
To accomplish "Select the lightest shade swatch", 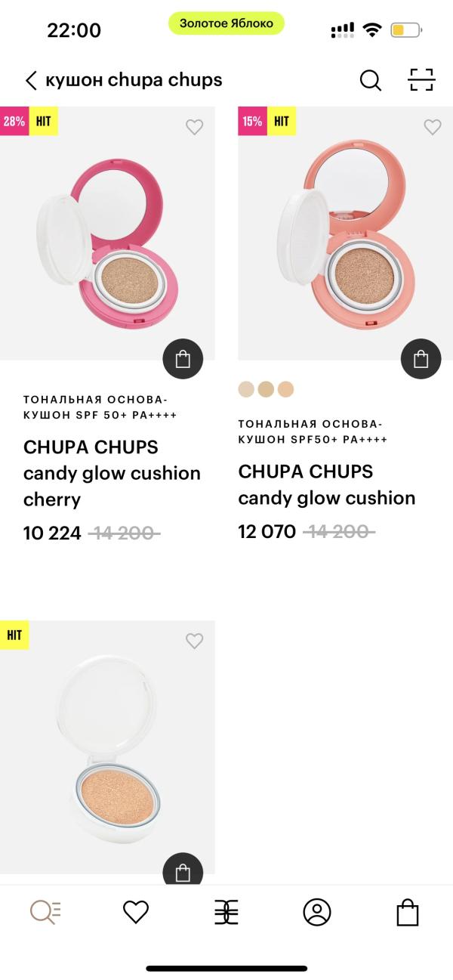I will tap(246, 389).
